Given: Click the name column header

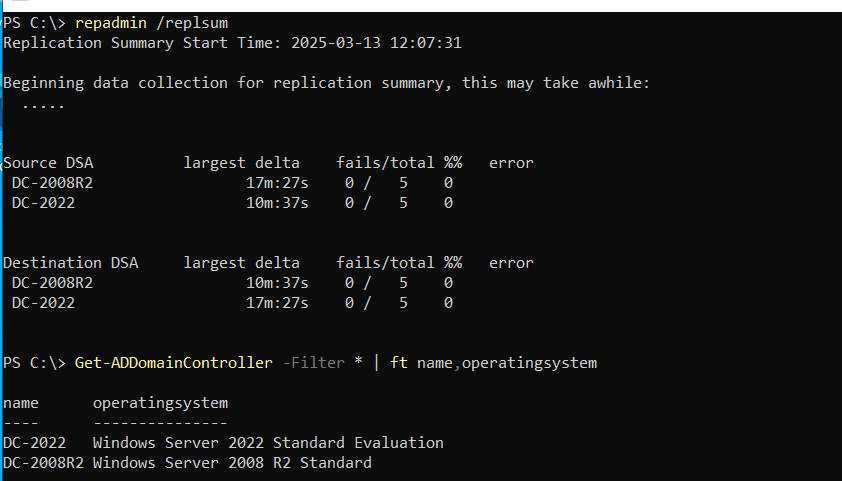Looking at the screenshot, I should [x=20, y=403].
